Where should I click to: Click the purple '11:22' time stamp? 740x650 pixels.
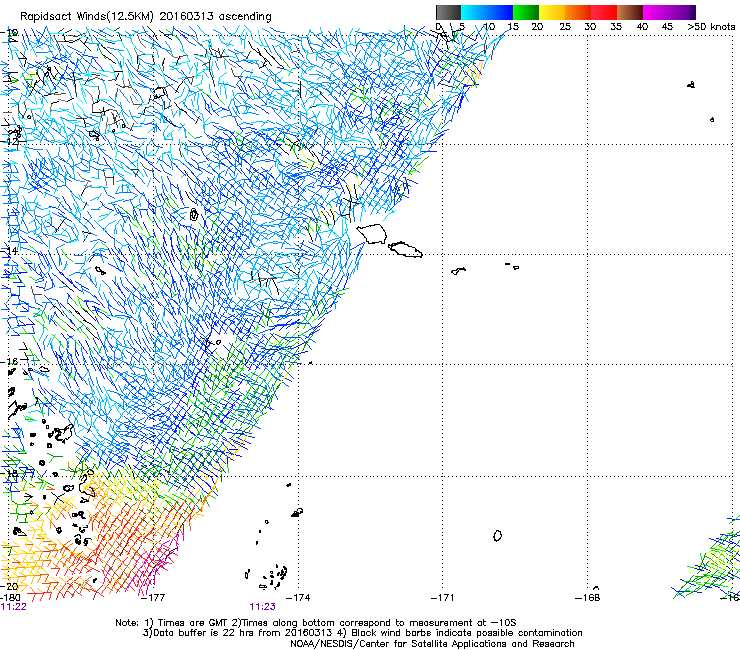(13, 607)
